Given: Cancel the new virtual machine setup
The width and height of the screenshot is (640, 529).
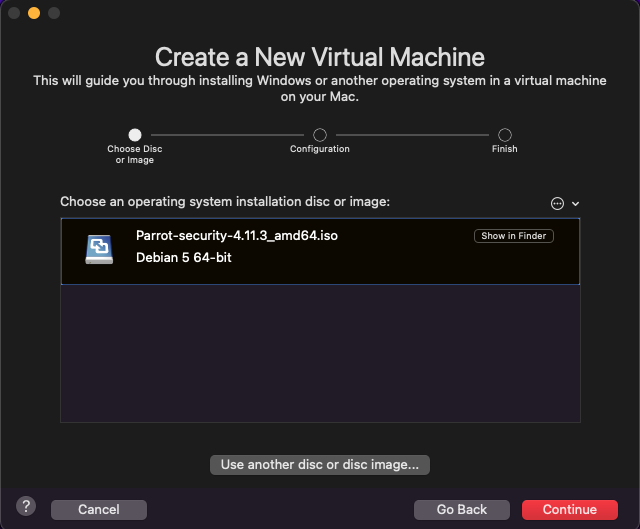Looking at the screenshot, I should [x=99, y=509].
